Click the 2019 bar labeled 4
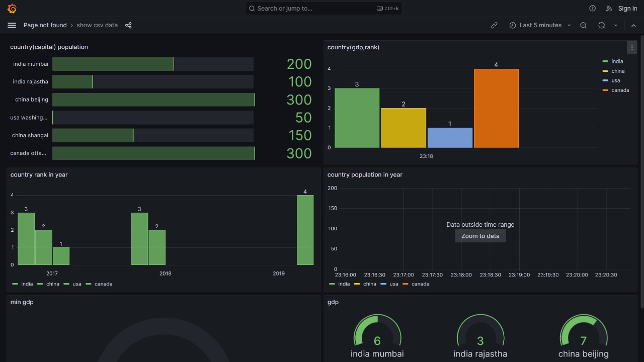 [x=305, y=230]
